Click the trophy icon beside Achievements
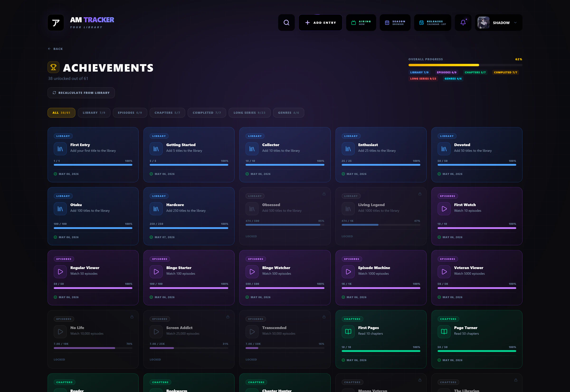 tap(53, 67)
